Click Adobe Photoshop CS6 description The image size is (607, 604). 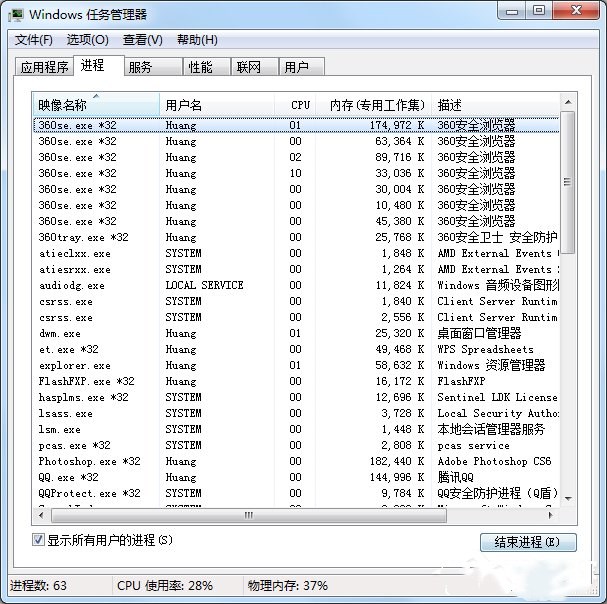[494, 461]
